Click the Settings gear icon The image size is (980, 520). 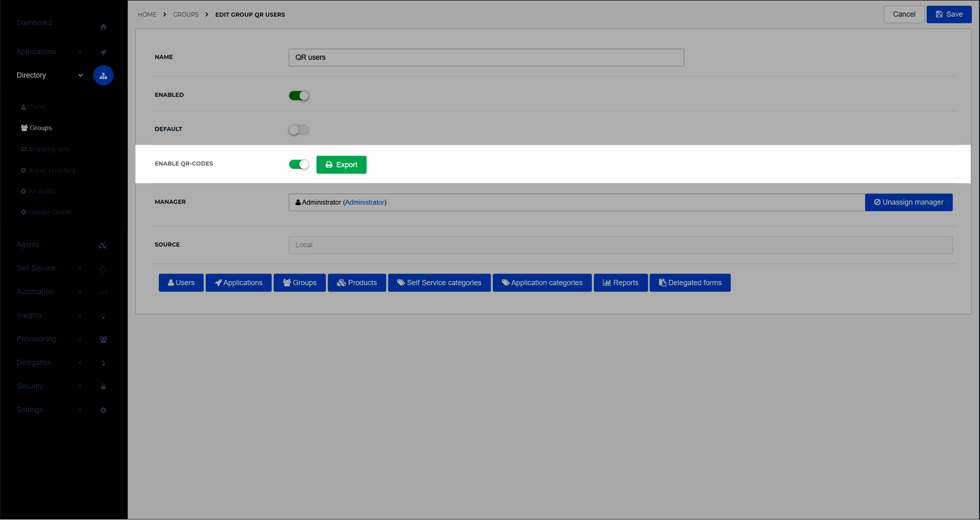click(103, 410)
